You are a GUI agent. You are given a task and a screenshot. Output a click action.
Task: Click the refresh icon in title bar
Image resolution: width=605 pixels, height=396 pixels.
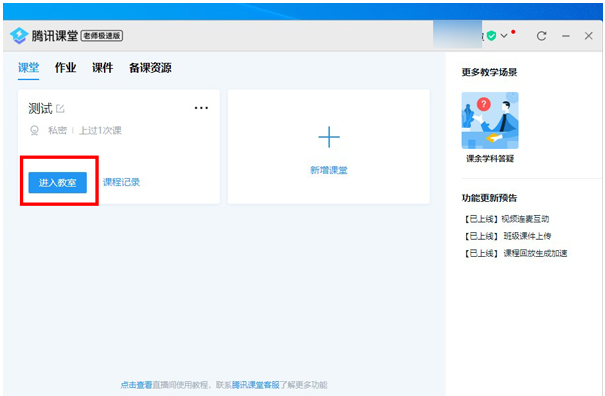[541, 36]
